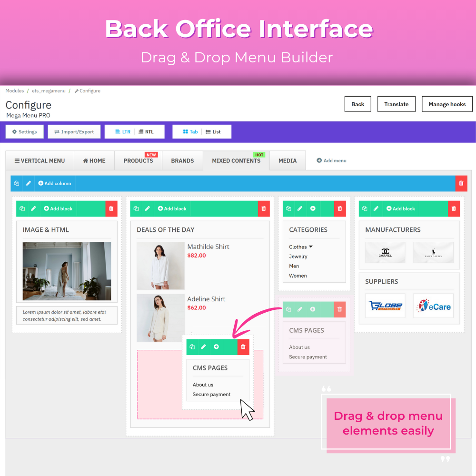This screenshot has width=476, height=476.
Task: Click the Mathilde Shirt product thumbnail
Action: 160,266
